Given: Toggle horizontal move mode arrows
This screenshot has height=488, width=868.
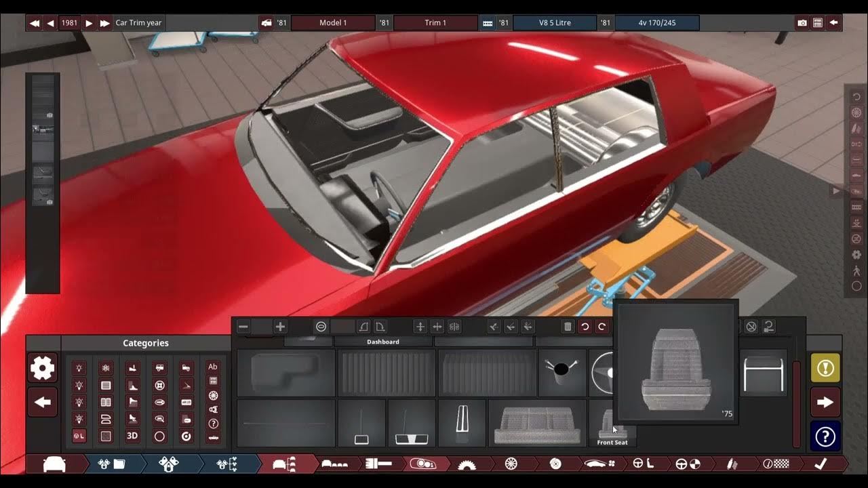Looking at the screenshot, I should (x=437, y=327).
